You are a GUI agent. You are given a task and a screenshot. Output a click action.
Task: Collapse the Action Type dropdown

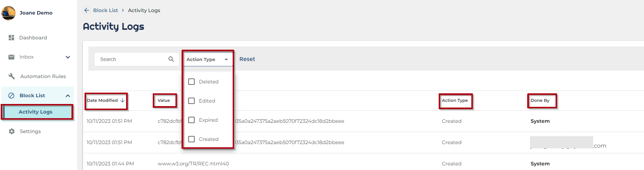point(226,59)
